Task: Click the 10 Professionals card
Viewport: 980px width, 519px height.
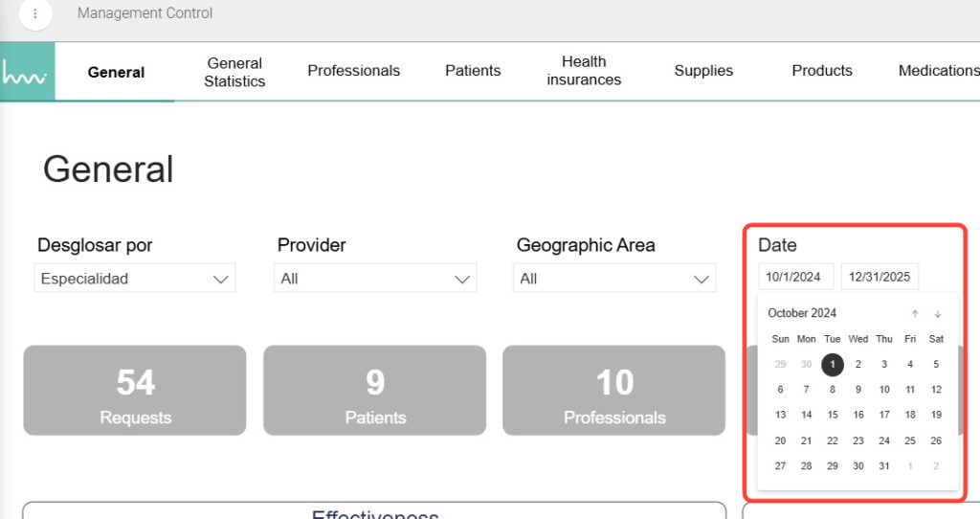Action: pyautogui.click(x=613, y=391)
